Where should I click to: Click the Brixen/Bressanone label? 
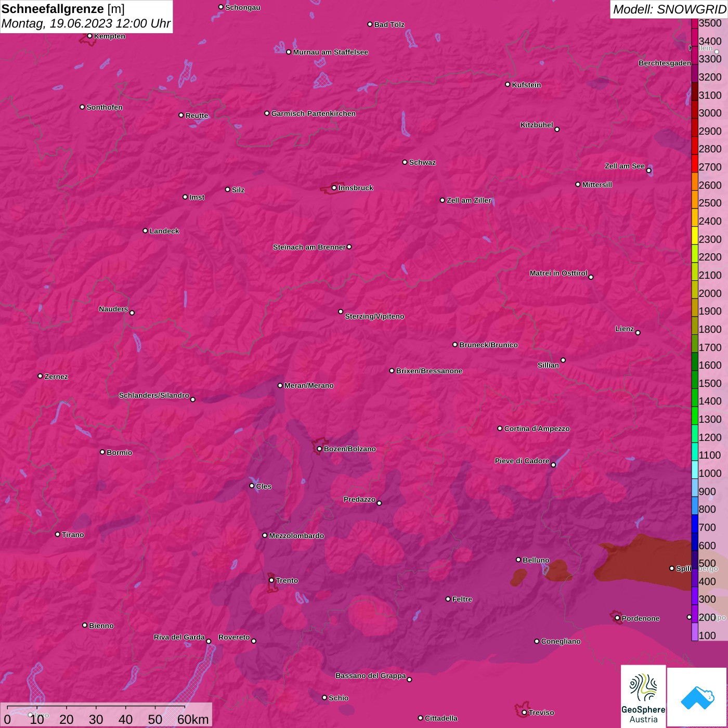point(429,371)
